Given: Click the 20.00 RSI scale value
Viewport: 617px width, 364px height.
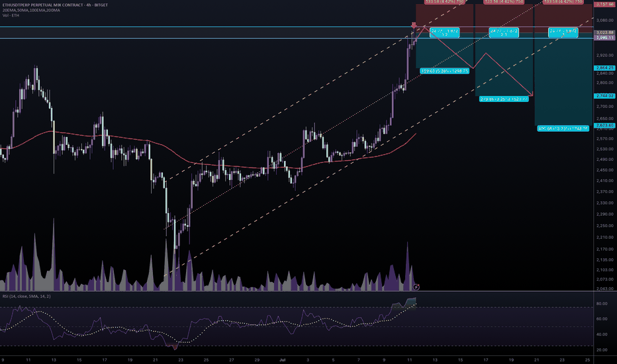Looking at the screenshot, I should pos(602,350).
